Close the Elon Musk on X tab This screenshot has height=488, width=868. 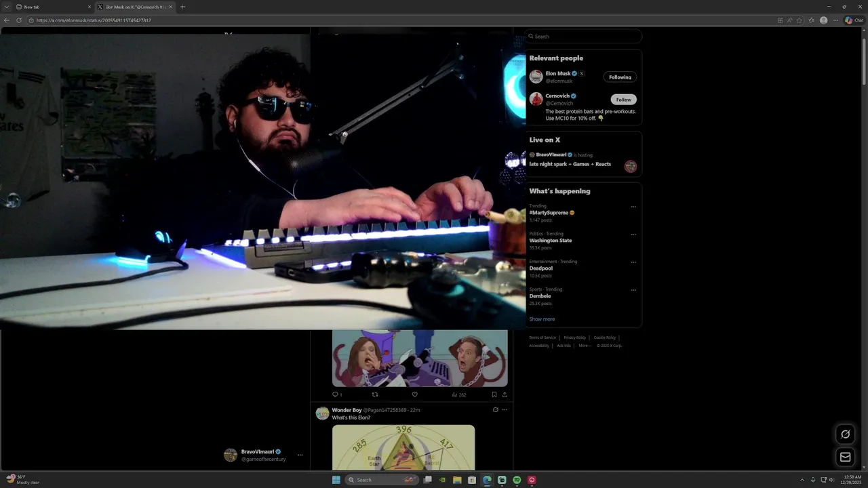(170, 7)
